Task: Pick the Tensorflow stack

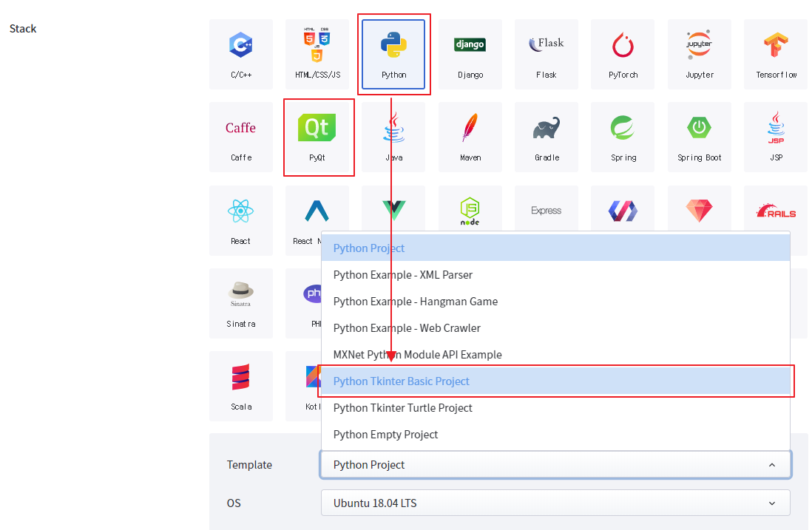Action: pyautogui.click(x=776, y=55)
